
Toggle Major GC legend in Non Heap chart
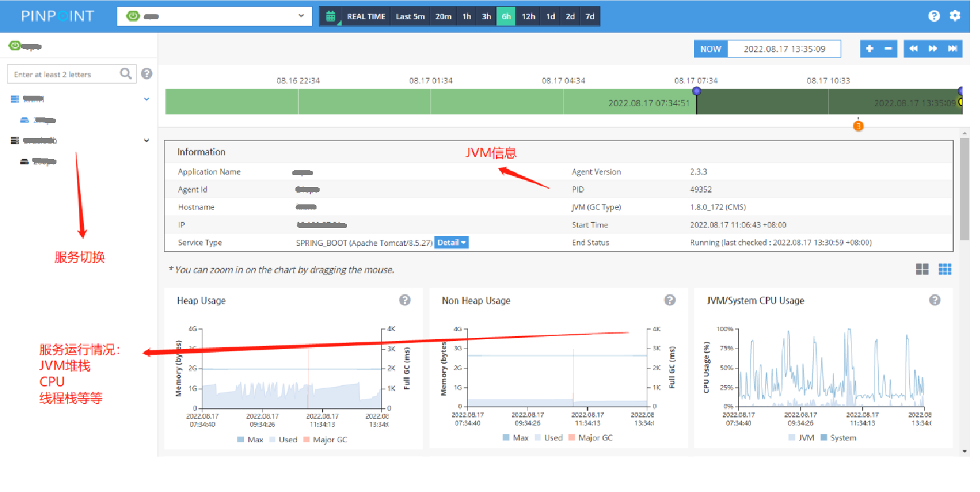pyautogui.click(x=590, y=438)
